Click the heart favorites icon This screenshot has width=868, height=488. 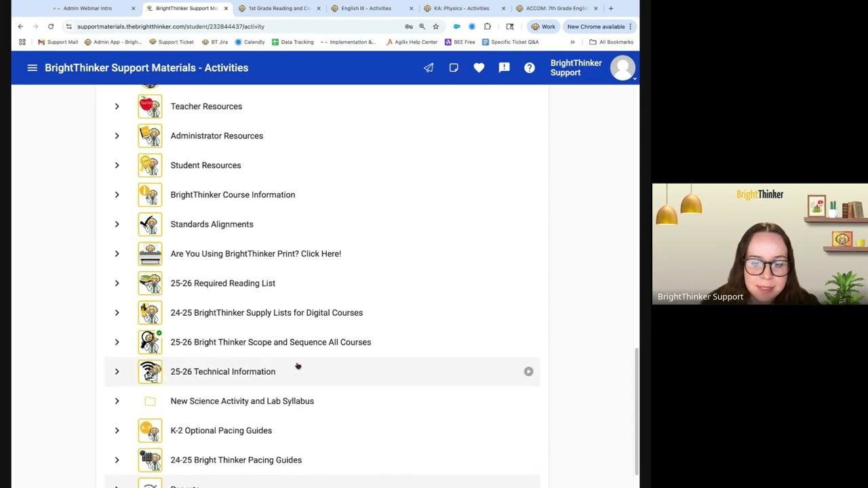coord(479,68)
